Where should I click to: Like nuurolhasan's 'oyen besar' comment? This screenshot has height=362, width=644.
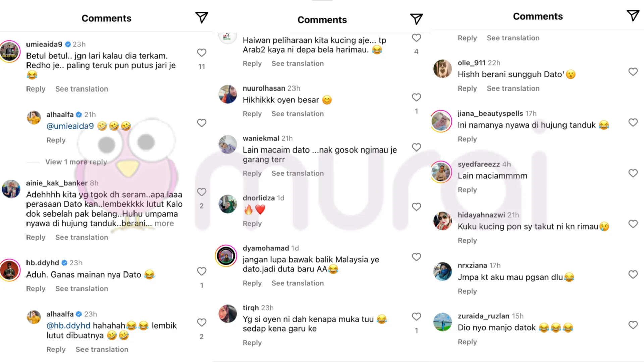coord(416,97)
